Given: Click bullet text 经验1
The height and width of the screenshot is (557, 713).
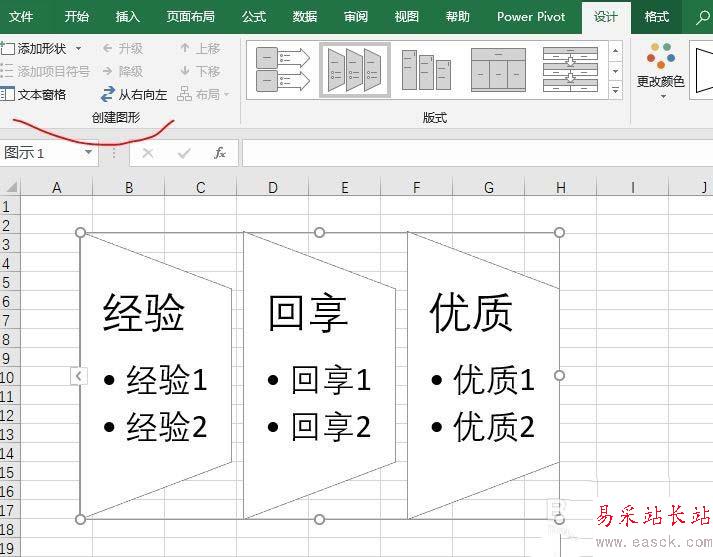Looking at the screenshot, I should [x=167, y=379].
